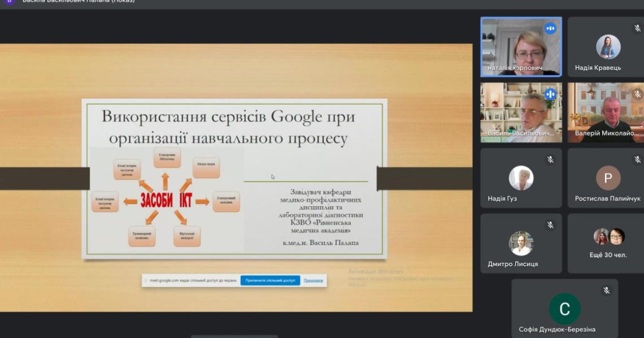Viewport: 644px width, 338px height.
Task: Click the Софія Дундюк-Березіна name label
Action: point(557,330)
